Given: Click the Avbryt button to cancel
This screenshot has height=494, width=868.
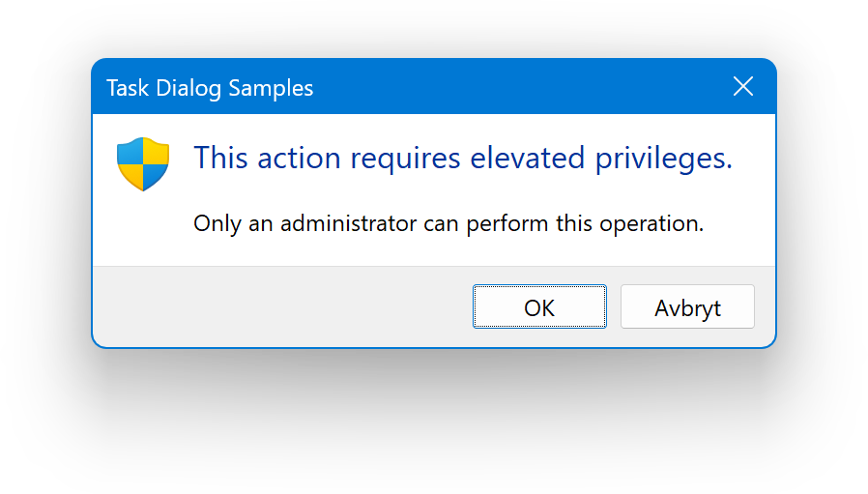Looking at the screenshot, I should [x=687, y=307].
